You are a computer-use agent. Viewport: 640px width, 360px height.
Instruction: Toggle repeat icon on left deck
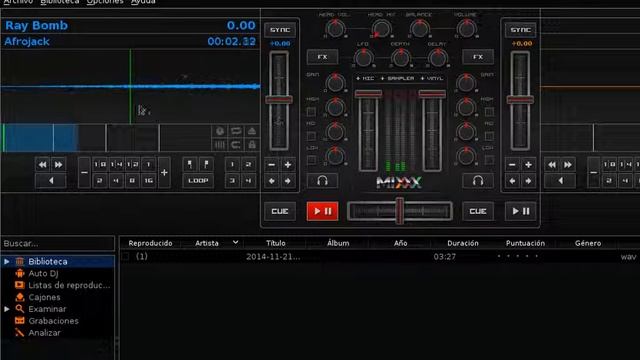tap(236, 131)
